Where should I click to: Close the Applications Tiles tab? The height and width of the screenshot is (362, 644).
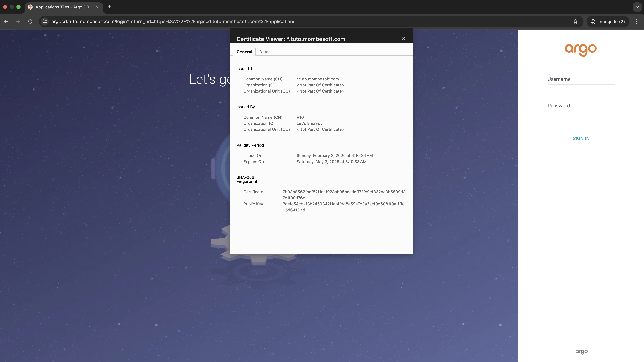point(97,7)
